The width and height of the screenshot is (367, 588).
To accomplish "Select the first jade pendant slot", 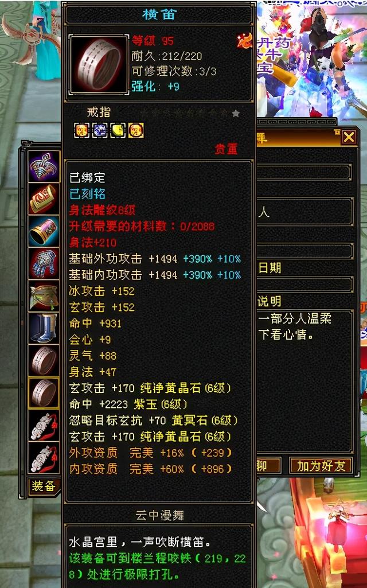I will pyautogui.click(x=44, y=425).
